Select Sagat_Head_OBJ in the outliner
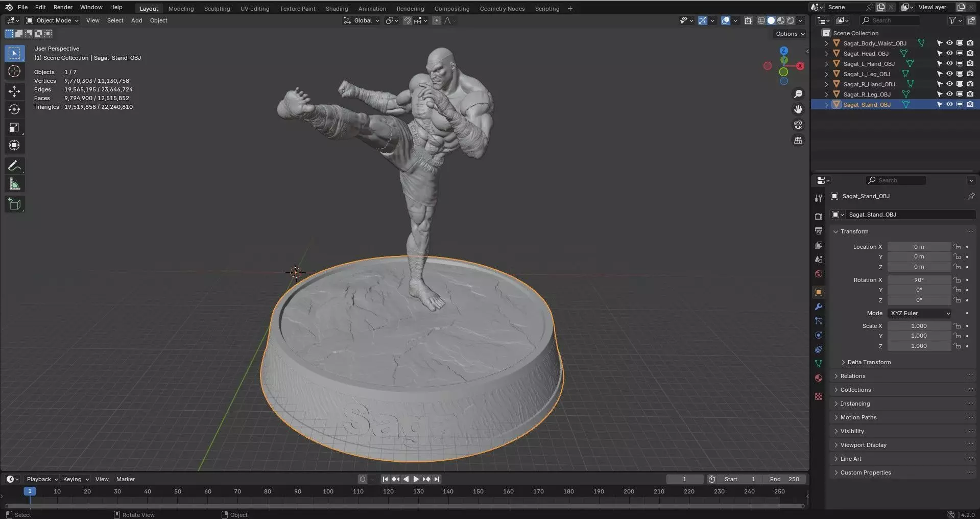This screenshot has width=980, height=519. pyautogui.click(x=866, y=54)
